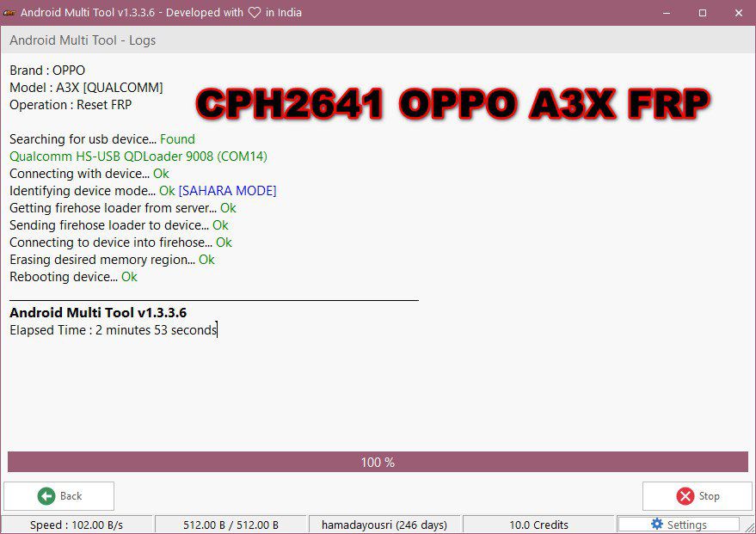The image size is (756, 534).
Task: Click the green Back arrow icon
Action: (x=46, y=496)
